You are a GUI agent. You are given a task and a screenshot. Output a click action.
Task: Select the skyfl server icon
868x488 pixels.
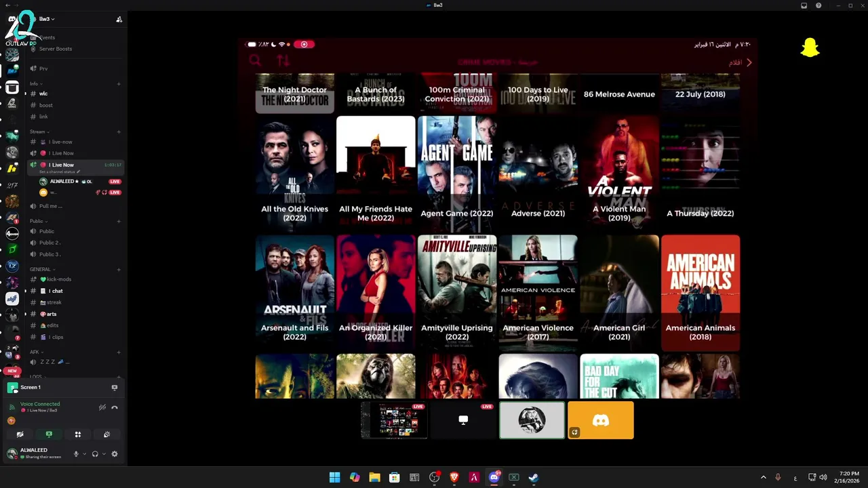pos(12,299)
